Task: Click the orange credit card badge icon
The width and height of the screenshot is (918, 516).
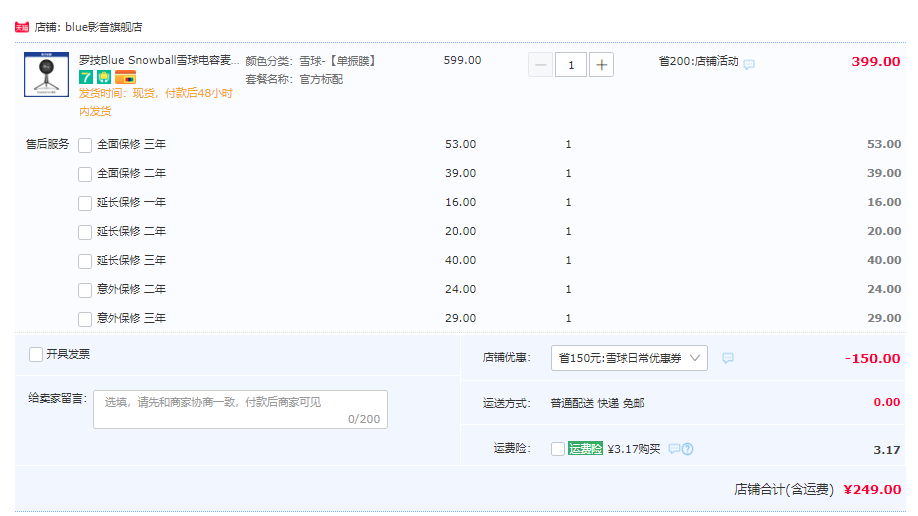Action: point(125,77)
